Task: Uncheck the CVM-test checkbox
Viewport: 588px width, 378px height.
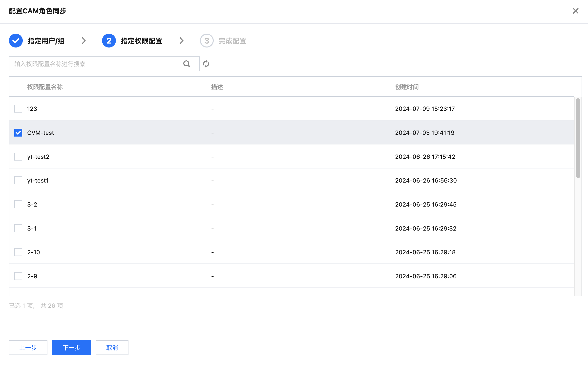Action: point(18,133)
